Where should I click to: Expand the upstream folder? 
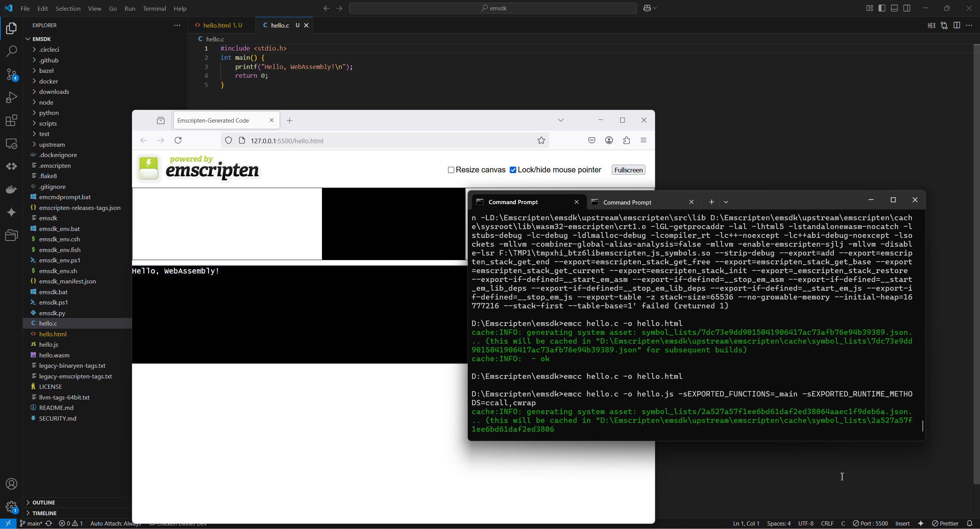coord(52,144)
